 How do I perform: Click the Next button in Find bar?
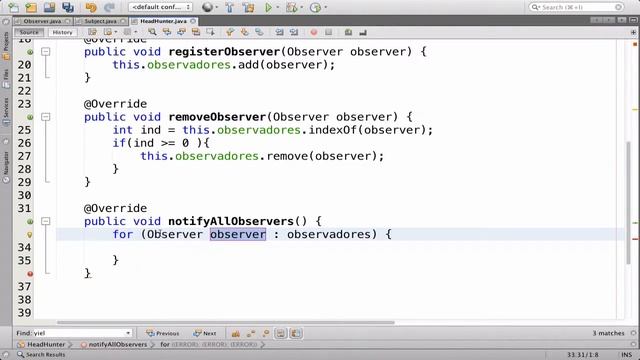(204, 333)
